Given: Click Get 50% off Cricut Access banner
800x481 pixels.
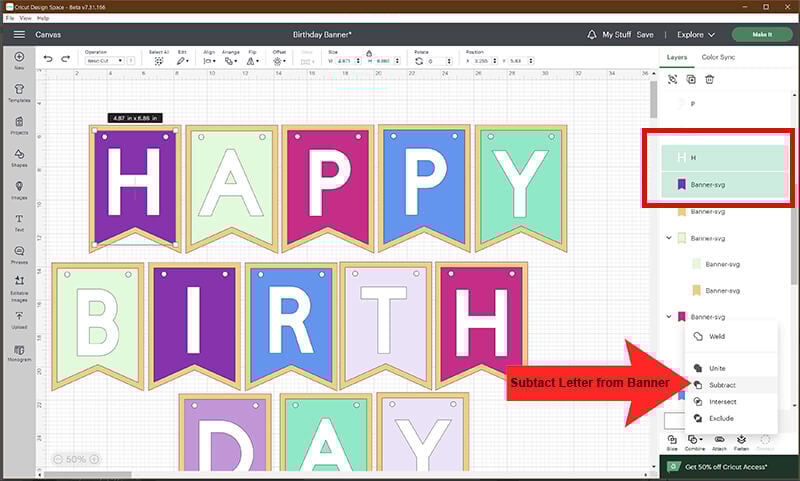Looking at the screenshot, I should click(x=729, y=467).
